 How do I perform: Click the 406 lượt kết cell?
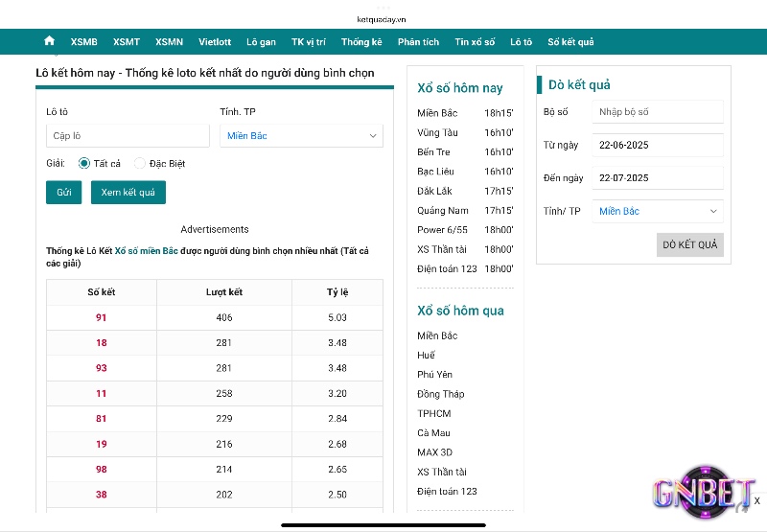[x=224, y=318]
